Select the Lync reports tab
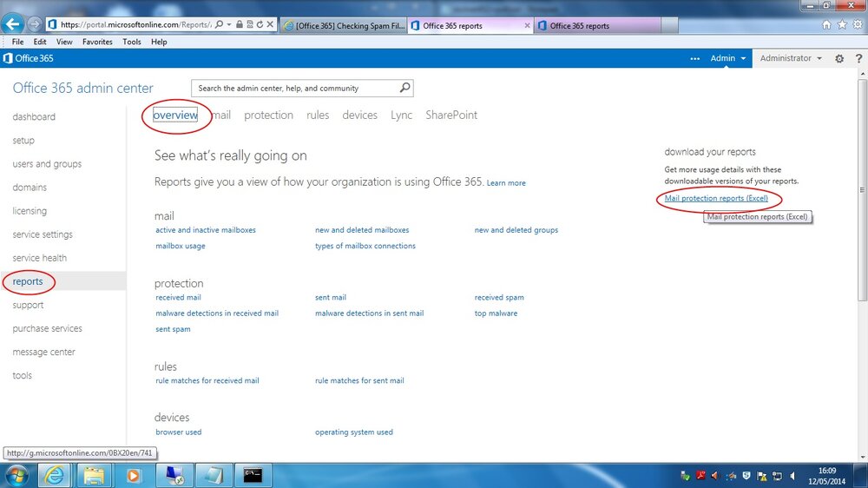Screen dimensions: 868x488 401,115
